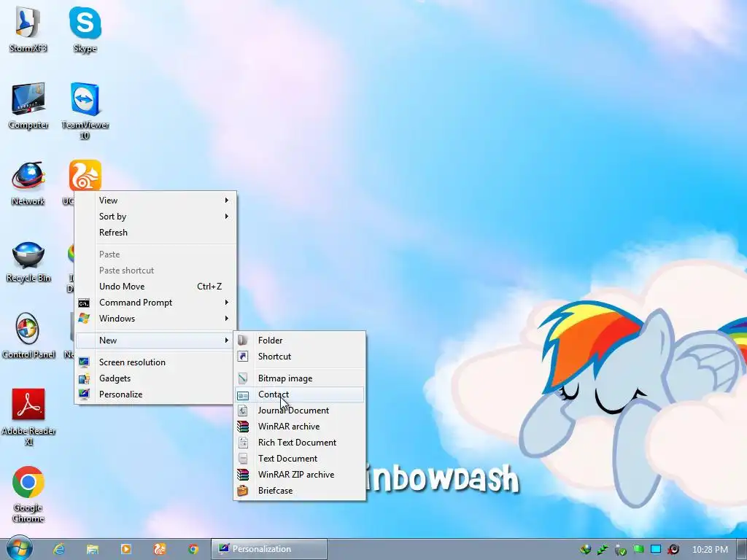
Task: Click the Command Prompt menu icon
Action: pos(84,303)
